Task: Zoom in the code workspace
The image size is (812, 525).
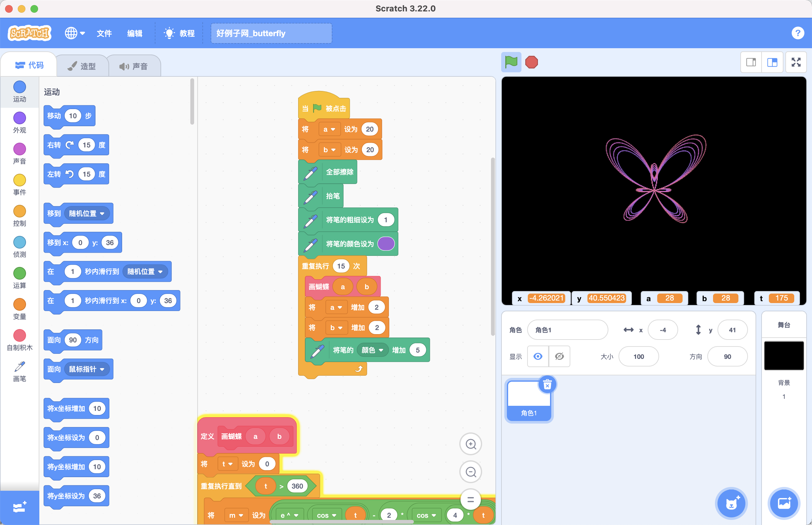Action: pyautogui.click(x=471, y=444)
